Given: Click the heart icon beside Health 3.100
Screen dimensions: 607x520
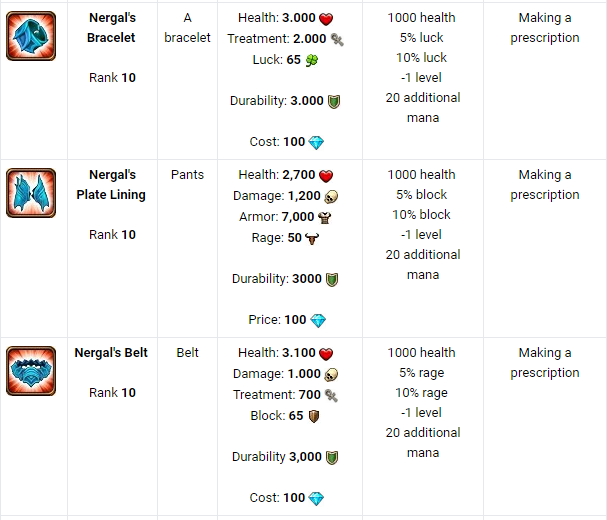Looking at the screenshot, I should coord(326,353).
